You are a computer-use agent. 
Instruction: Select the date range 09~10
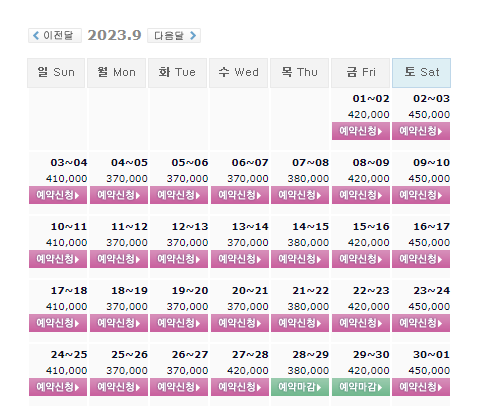tap(431, 163)
